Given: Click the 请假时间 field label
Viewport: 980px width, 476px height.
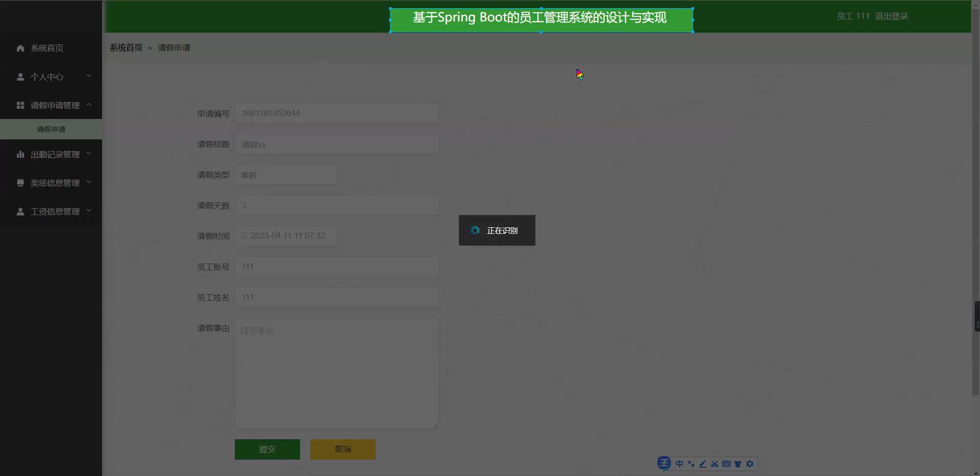Looking at the screenshot, I should tap(213, 236).
